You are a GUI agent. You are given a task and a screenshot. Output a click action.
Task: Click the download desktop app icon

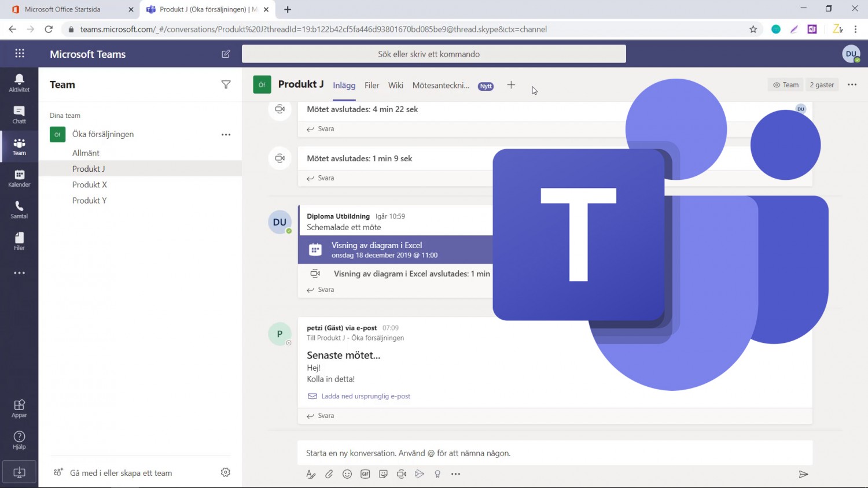point(19,472)
